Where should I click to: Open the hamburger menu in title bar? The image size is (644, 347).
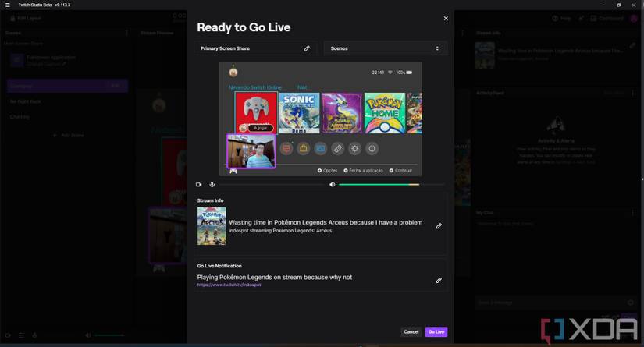(7, 5)
